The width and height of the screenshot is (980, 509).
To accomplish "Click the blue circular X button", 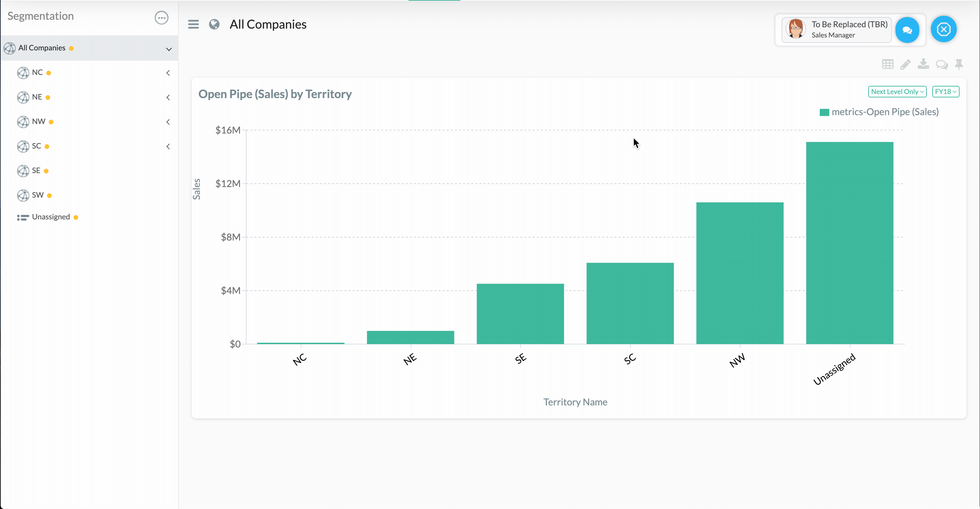I will [944, 29].
